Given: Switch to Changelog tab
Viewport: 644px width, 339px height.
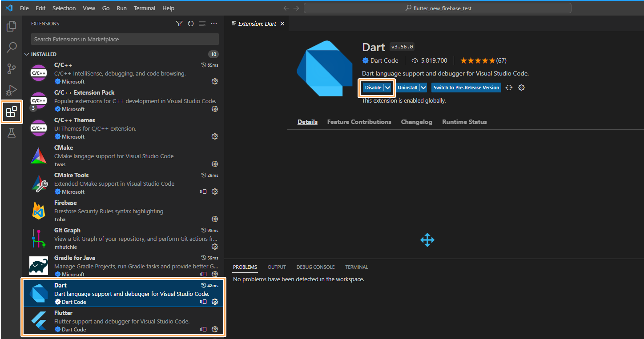Looking at the screenshot, I should pos(417,122).
